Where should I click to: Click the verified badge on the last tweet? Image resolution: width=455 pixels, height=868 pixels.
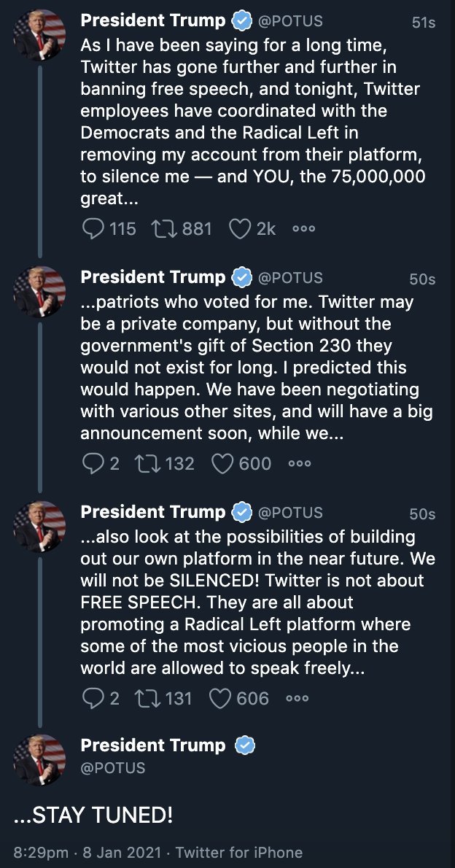click(x=244, y=745)
